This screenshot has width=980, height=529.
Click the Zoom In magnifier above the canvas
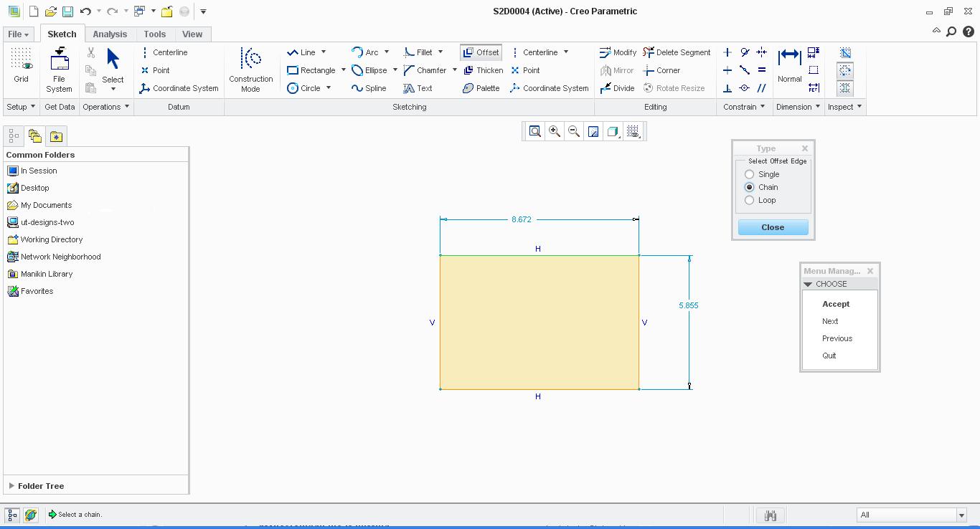pos(554,131)
